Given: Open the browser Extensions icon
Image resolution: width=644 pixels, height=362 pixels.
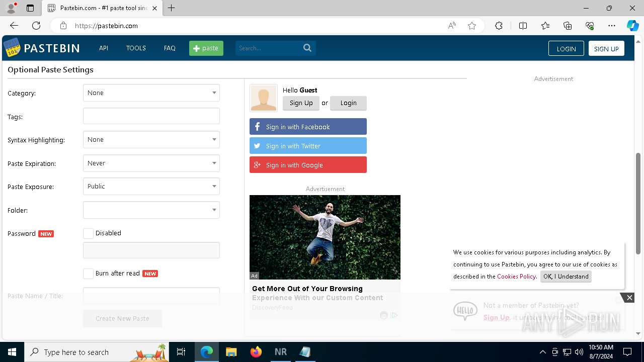Looking at the screenshot, I should 499,26.
